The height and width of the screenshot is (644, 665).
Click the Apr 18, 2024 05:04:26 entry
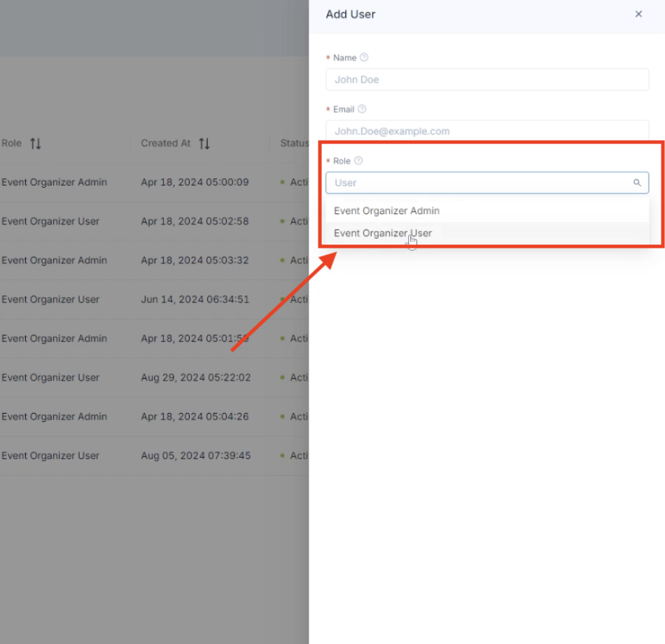195,416
